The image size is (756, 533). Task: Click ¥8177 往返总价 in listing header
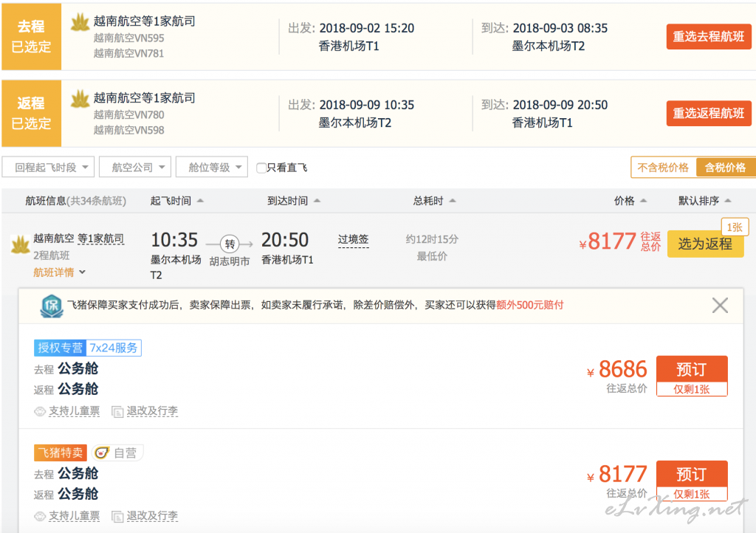click(x=619, y=241)
